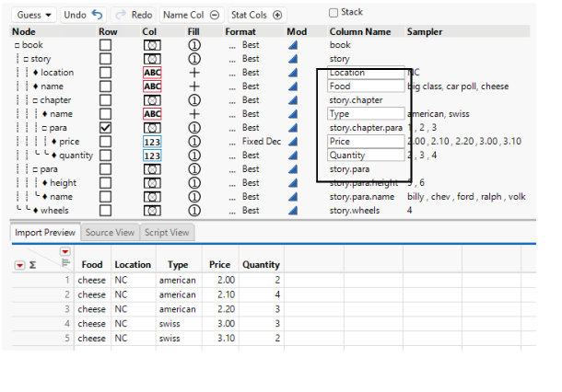Image resolution: width=562 pixels, height=392 pixels.
Task: Click the Sigma icon in preview table header
Action: click(x=32, y=265)
